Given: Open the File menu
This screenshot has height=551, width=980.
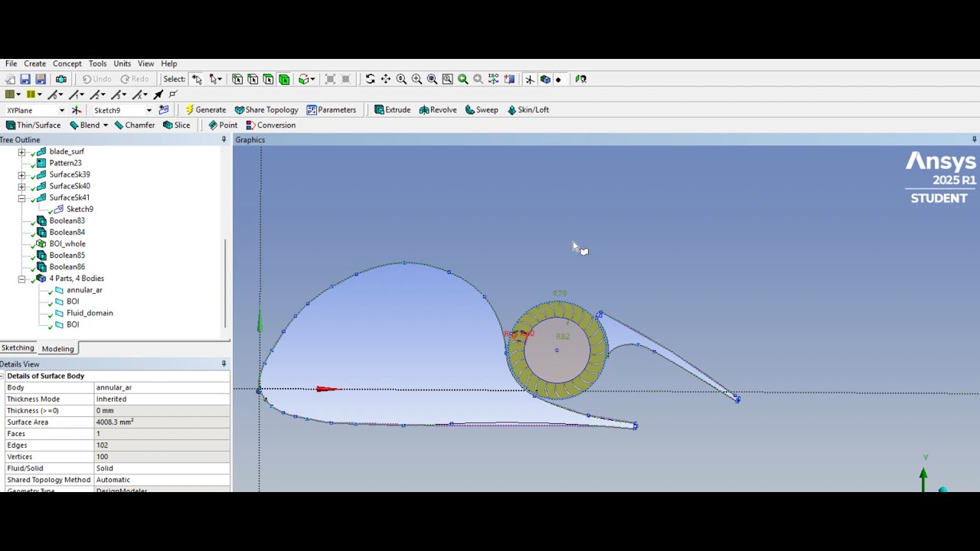Looking at the screenshot, I should pos(11,64).
